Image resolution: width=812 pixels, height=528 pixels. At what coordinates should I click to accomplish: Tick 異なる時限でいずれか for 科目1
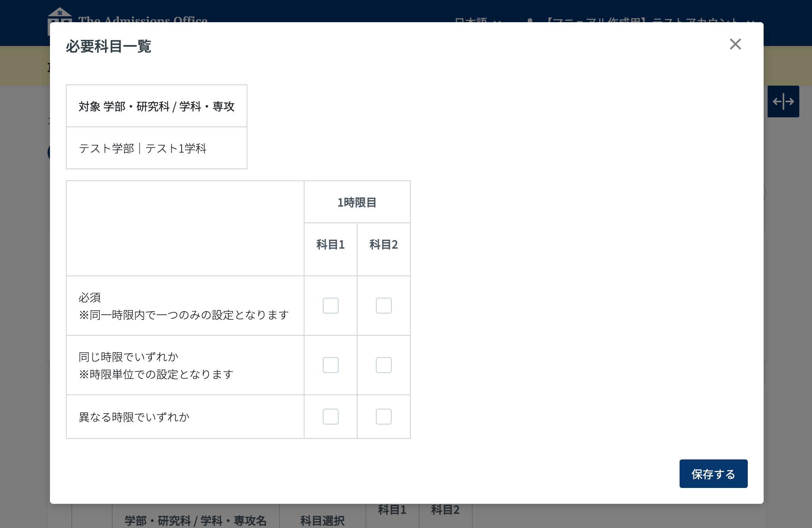pyautogui.click(x=330, y=417)
